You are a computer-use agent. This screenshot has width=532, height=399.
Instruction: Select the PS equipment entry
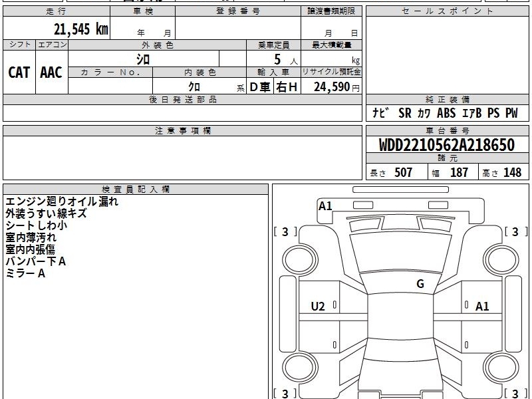coord(493,112)
